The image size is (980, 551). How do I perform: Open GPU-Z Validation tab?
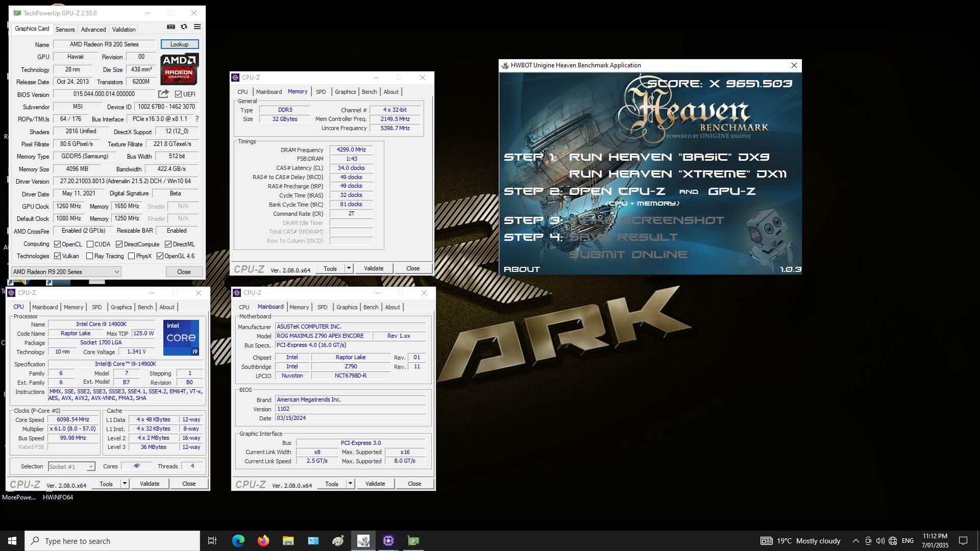click(x=124, y=29)
